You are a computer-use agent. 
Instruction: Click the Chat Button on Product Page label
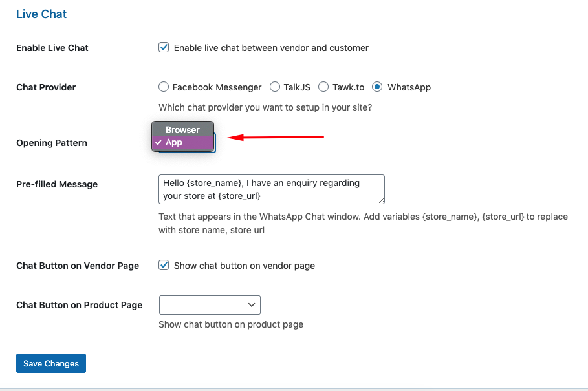(80, 305)
